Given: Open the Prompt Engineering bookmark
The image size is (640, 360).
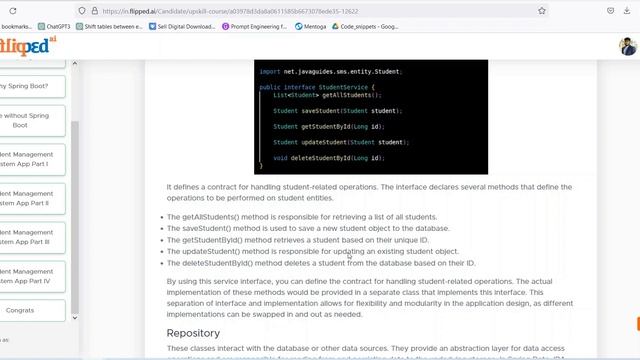Looking at the screenshot, I should pos(254,27).
